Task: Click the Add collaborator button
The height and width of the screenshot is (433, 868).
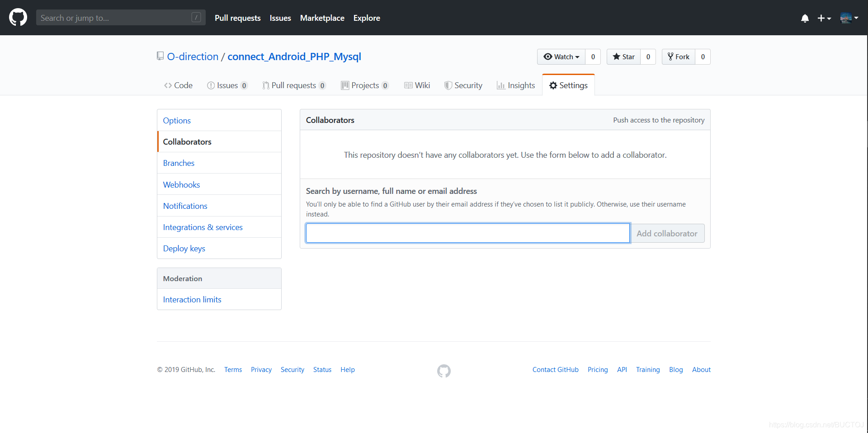Action: tap(667, 233)
